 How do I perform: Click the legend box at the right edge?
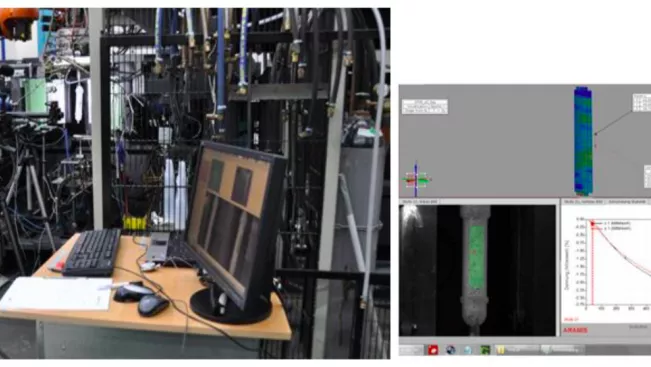[x=648, y=176]
